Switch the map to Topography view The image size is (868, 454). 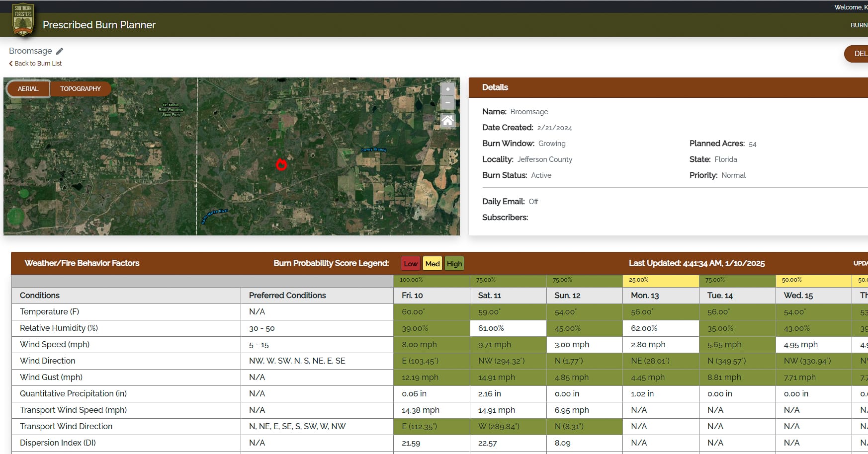(x=80, y=89)
